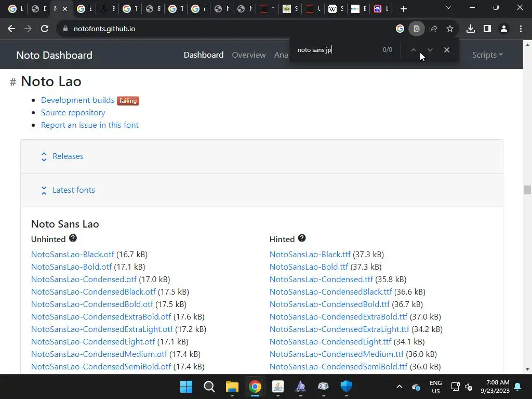Screen dimensions: 532x399
Task: Download NotoSansLao-CondensedExtraLight.otf
Action: [x=102, y=329]
